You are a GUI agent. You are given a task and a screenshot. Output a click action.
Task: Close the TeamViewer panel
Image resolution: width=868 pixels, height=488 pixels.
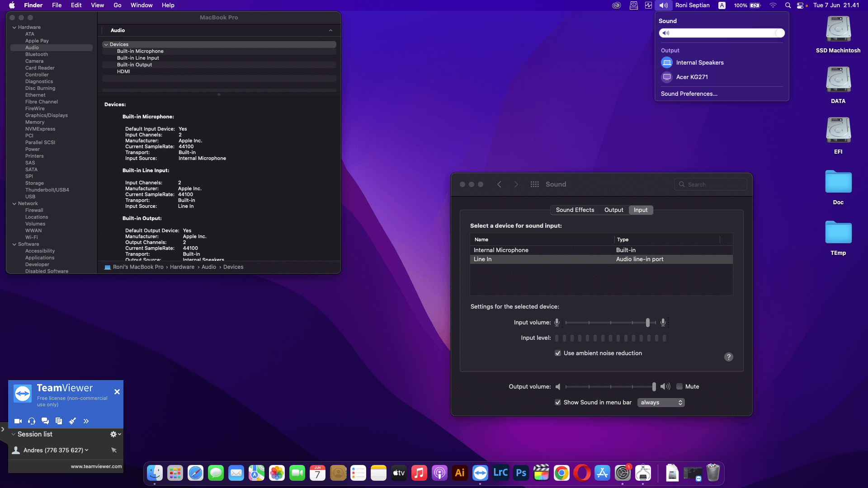coord(117,392)
